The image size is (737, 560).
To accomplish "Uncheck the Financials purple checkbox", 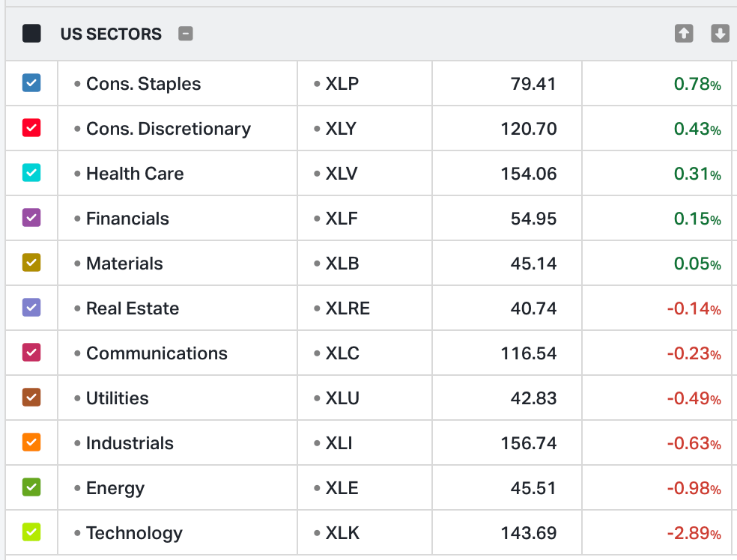I will click(x=31, y=218).
